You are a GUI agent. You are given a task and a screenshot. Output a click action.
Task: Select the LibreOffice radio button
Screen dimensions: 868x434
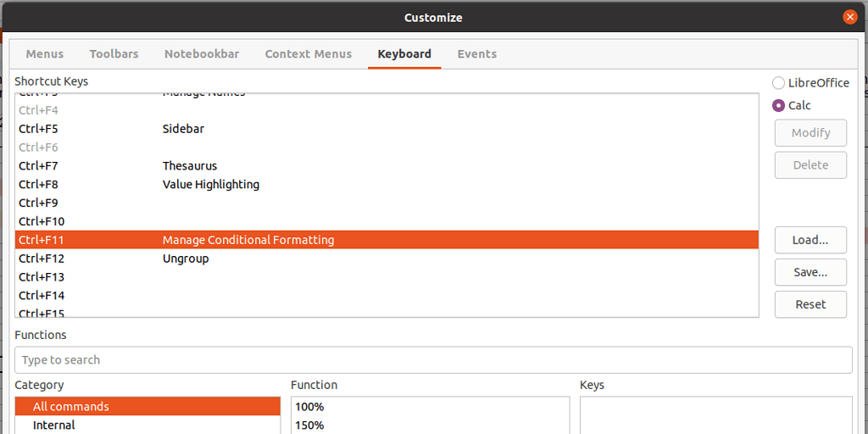[x=778, y=83]
